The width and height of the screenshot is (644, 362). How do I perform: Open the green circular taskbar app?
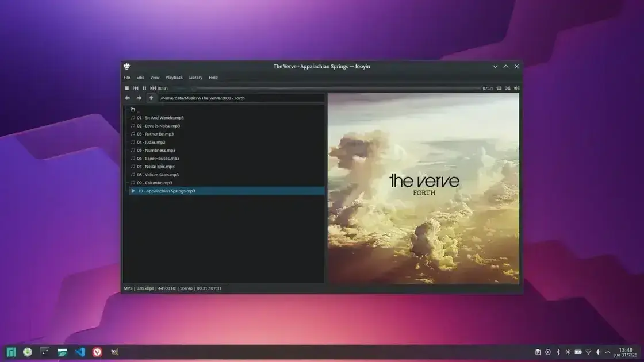pos(28,352)
